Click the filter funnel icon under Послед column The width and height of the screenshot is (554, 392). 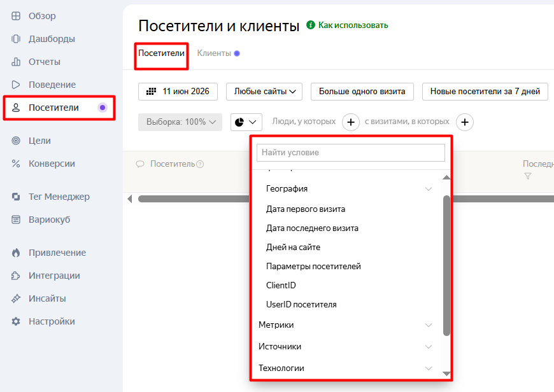tap(528, 176)
